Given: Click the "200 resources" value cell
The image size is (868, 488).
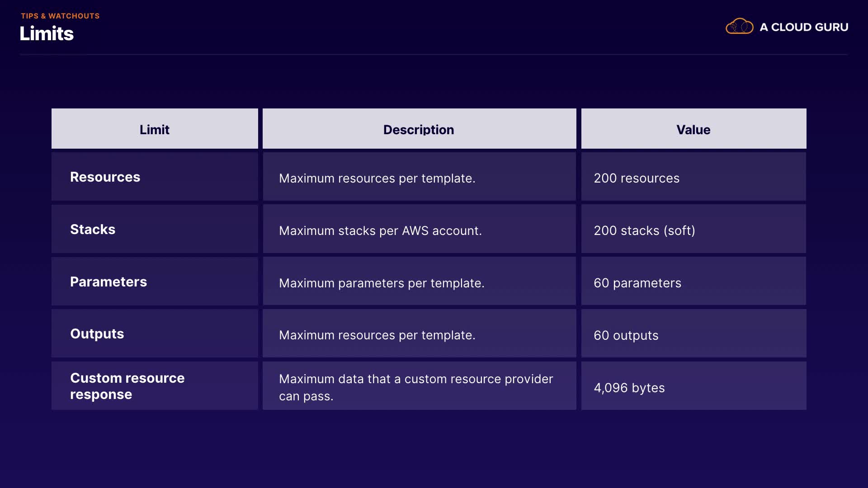Looking at the screenshot, I should click(637, 178).
